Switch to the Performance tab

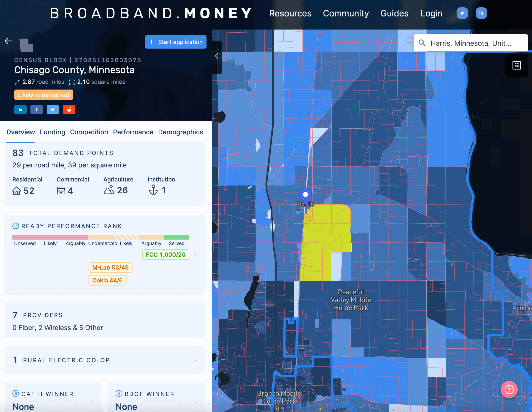pos(133,132)
